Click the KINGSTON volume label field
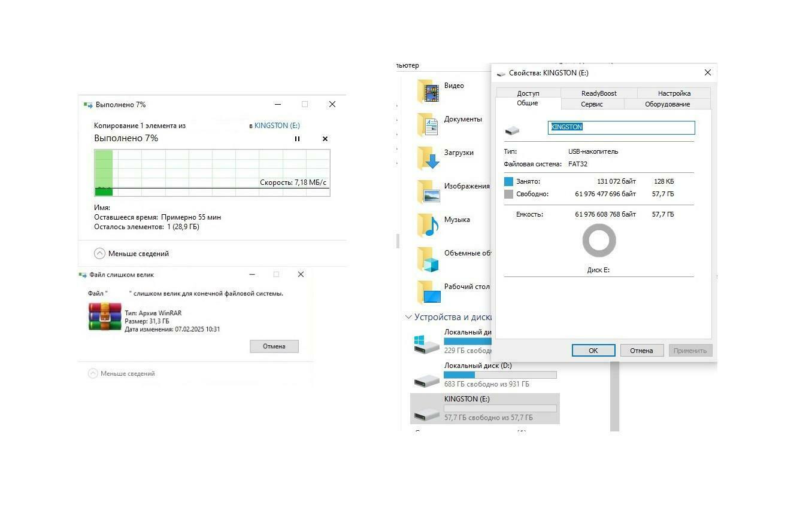 pos(622,127)
